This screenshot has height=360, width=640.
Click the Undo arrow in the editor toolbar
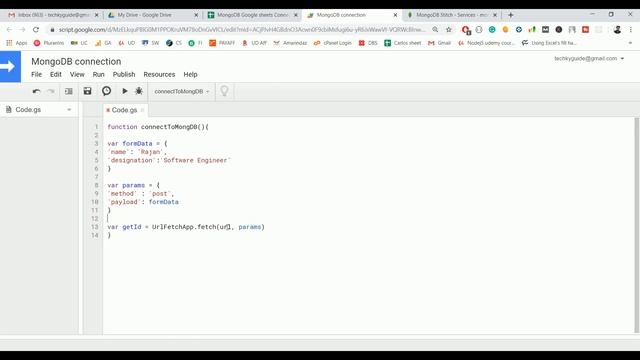click(x=36, y=91)
